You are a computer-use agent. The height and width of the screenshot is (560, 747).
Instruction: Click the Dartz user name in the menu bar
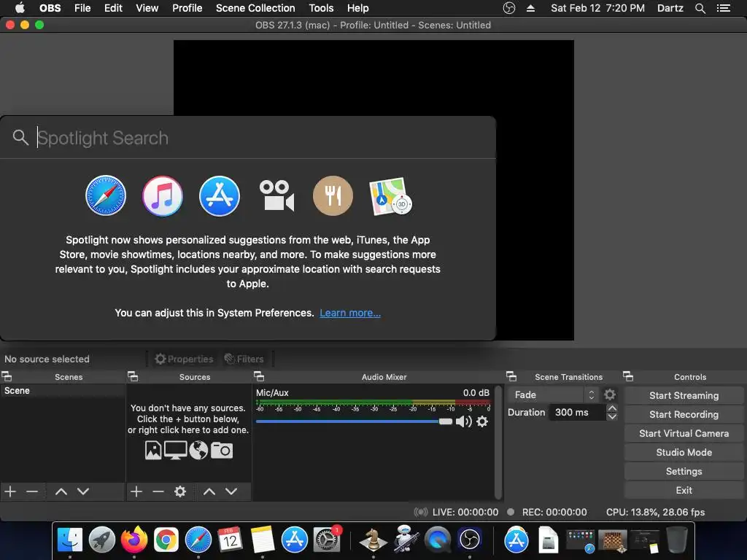click(670, 8)
